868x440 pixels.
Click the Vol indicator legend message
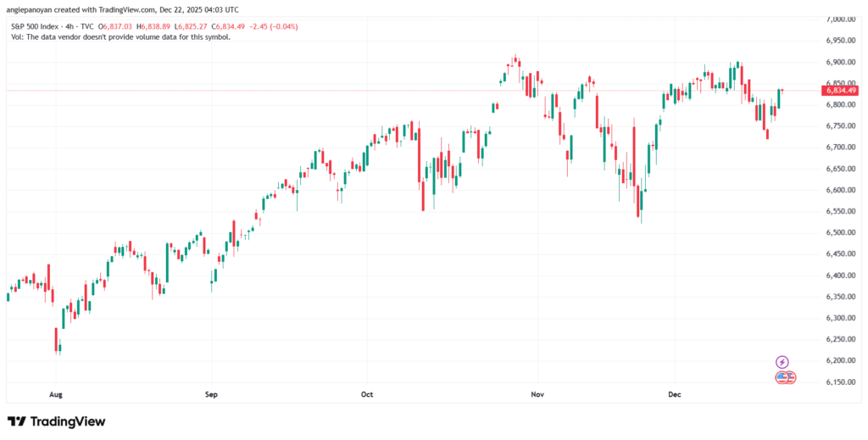point(122,37)
